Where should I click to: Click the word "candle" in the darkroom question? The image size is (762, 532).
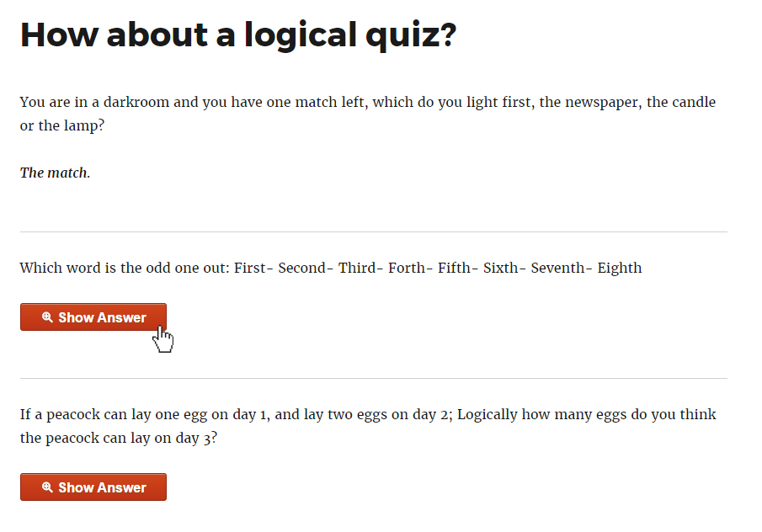(693, 103)
